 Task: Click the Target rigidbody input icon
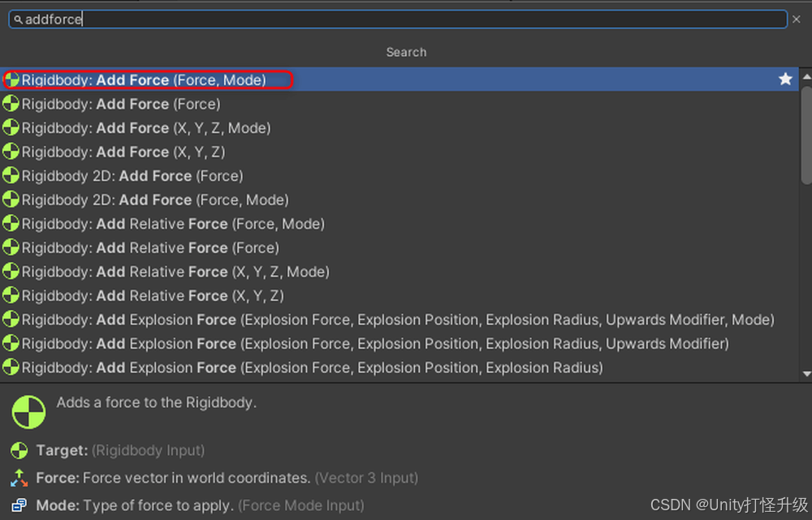(x=19, y=450)
